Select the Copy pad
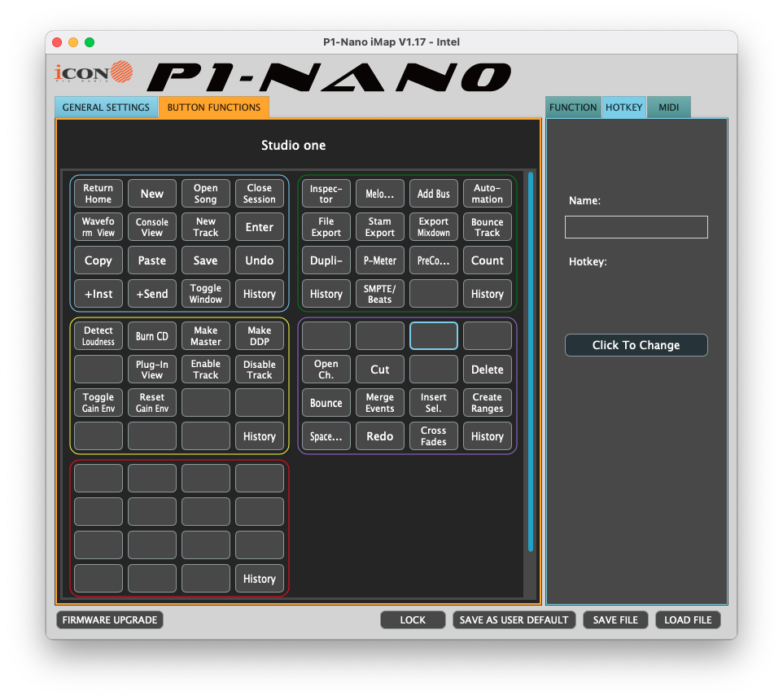Image resolution: width=783 pixels, height=700 pixels. (98, 260)
